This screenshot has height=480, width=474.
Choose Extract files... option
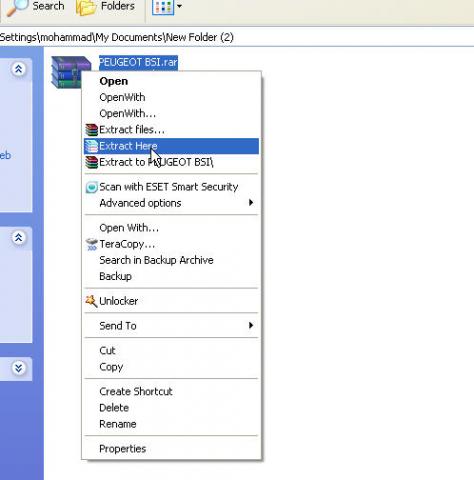pyautogui.click(x=171, y=130)
